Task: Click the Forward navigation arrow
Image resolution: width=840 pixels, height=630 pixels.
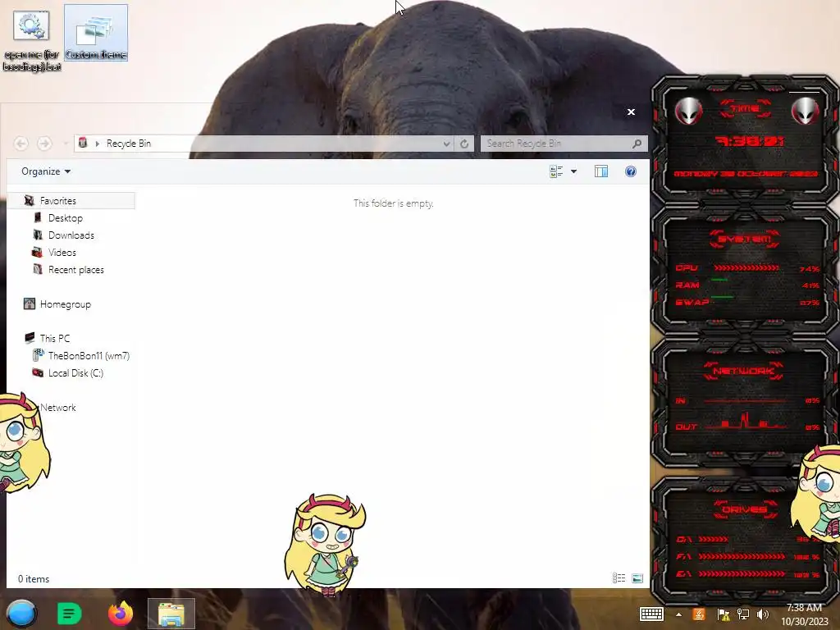Action: click(x=44, y=144)
